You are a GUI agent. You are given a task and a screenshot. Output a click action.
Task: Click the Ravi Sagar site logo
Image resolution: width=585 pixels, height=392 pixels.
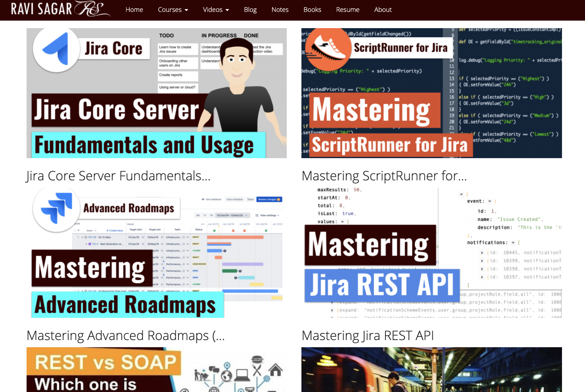click(61, 9)
